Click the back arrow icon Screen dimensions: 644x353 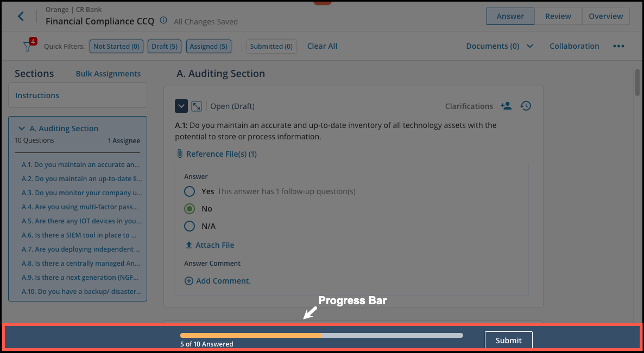[21, 16]
